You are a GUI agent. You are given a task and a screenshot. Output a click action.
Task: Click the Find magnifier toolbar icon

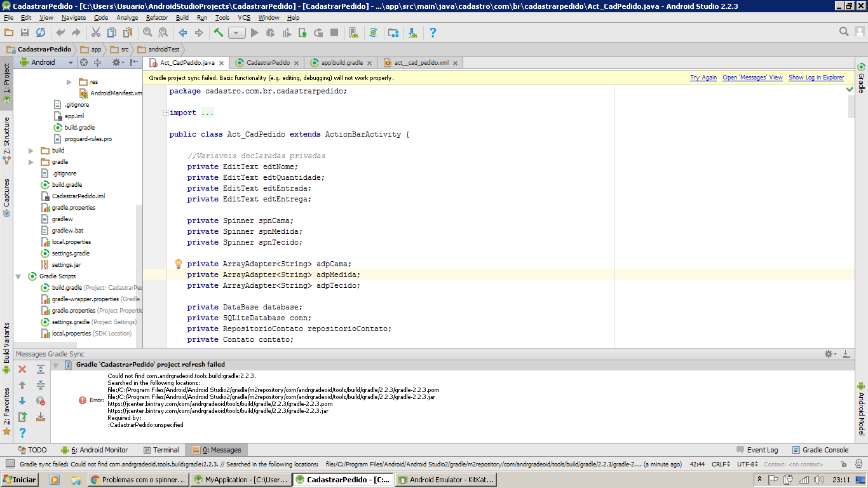(x=147, y=32)
